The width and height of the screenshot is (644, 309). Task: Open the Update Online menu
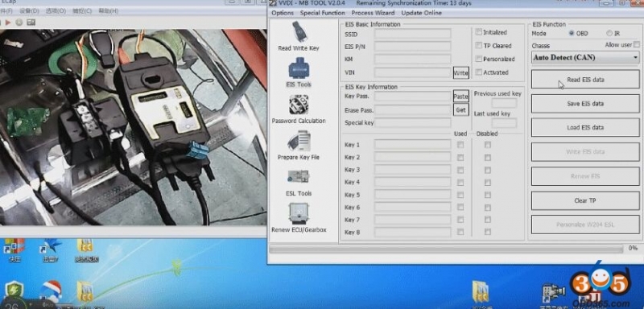coord(421,13)
